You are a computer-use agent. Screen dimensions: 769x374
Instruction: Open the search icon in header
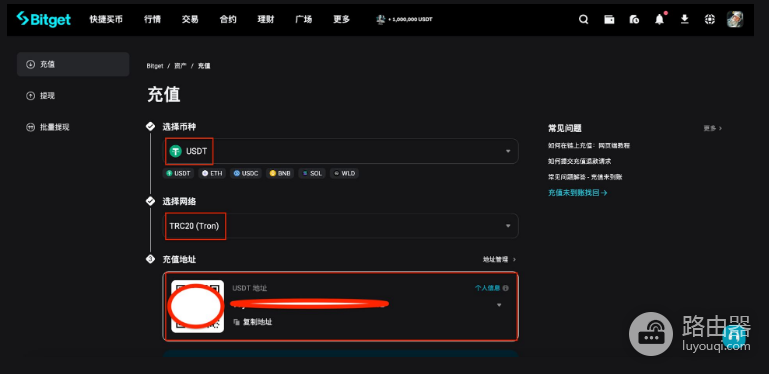point(583,20)
